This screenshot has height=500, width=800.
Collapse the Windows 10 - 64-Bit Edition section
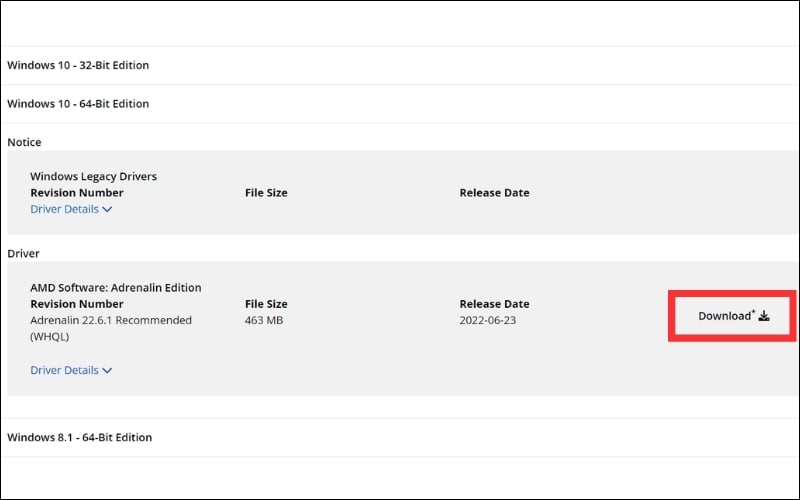tap(78, 104)
